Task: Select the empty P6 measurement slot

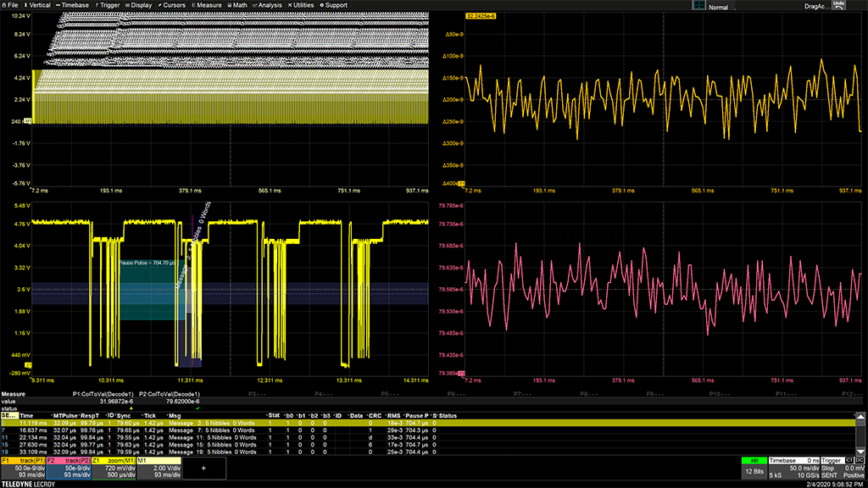Action: (457, 395)
